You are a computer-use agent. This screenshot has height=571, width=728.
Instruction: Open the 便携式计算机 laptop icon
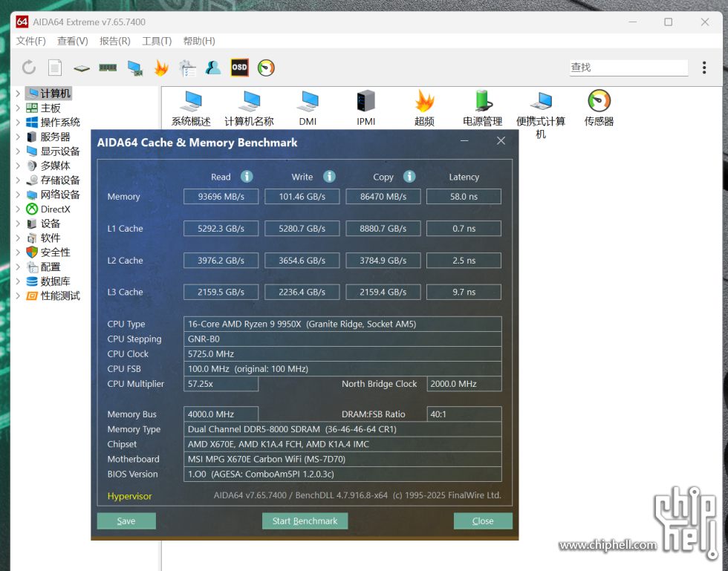541,114
